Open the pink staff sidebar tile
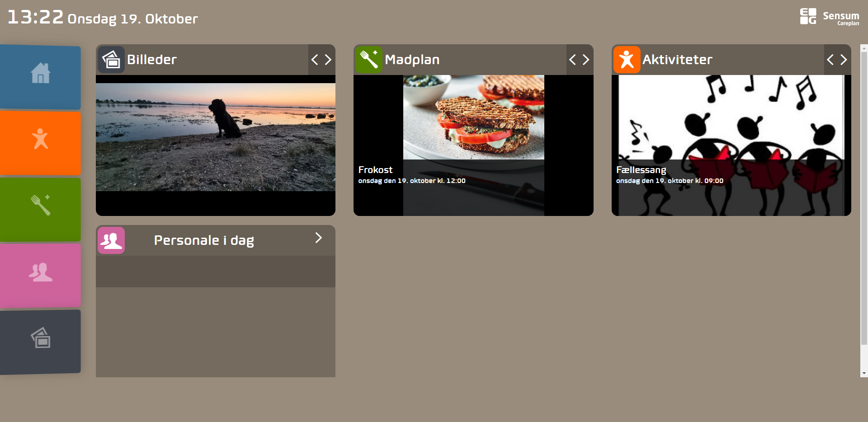The image size is (868, 422). click(x=40, y=275)
